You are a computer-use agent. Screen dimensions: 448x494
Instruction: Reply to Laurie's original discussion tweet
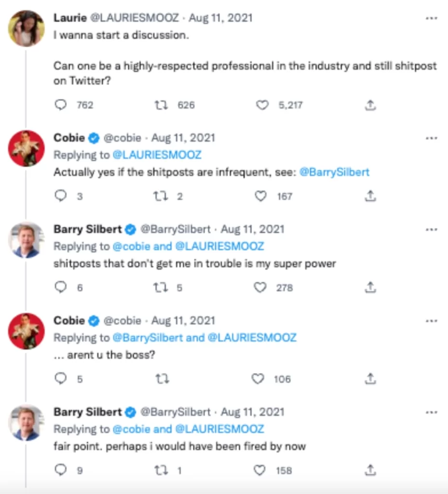pyautogui.click(x=60, y=105)
